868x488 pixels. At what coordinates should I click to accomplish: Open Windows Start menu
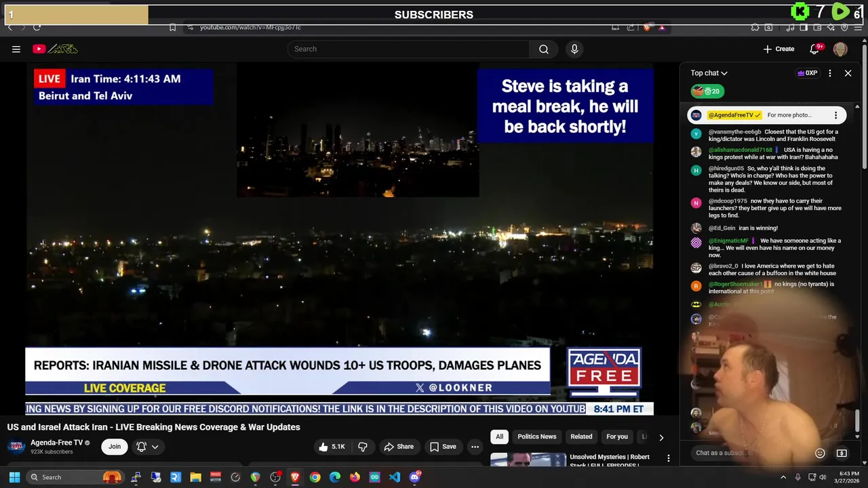click(x=14, y=477)
